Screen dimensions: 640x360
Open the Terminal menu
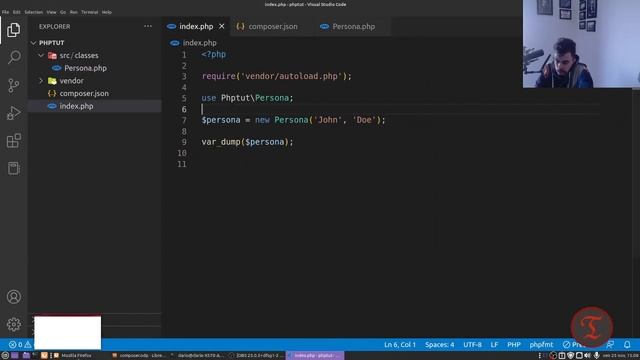pos(89,12)
